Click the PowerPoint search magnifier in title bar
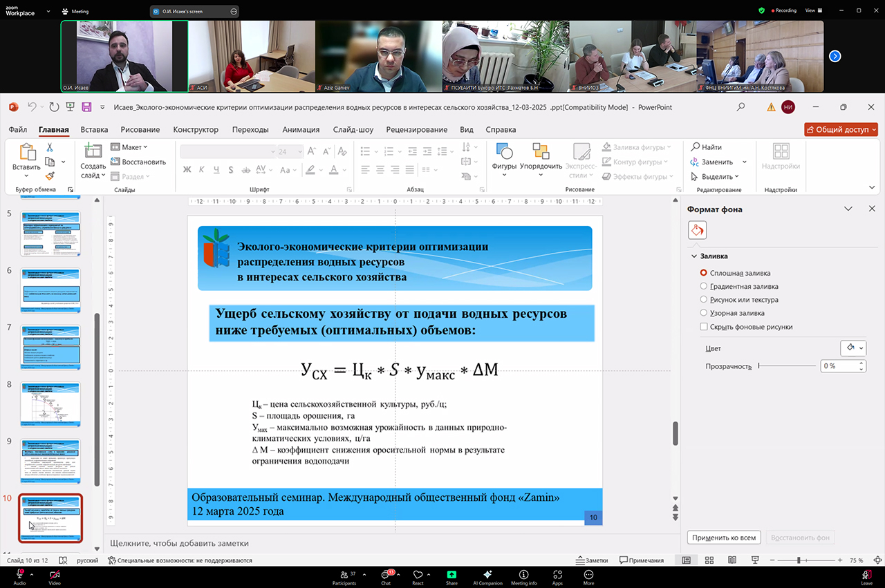Image resolution: width=885 pixels, height=588 pixels. pos(741,107)
